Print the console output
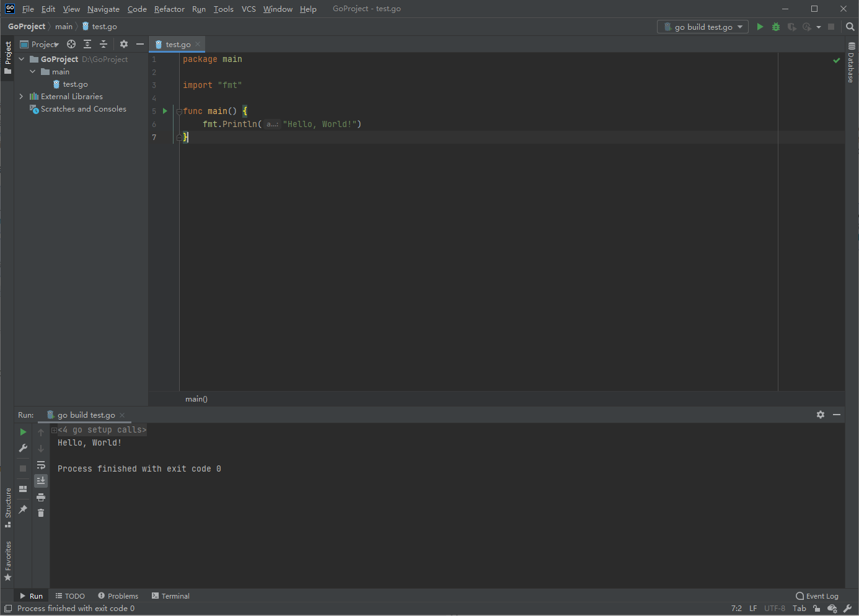 (x=41, y=497)
